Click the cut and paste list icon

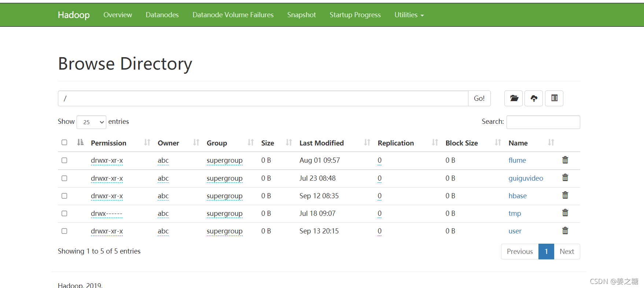coord(554,98)
